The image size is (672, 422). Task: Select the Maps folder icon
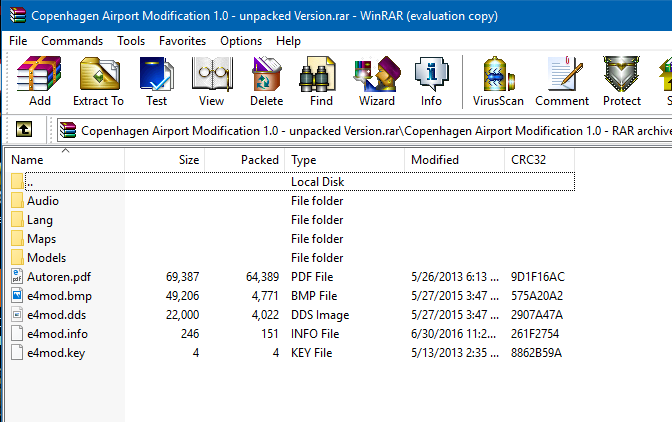coord(17,238)
